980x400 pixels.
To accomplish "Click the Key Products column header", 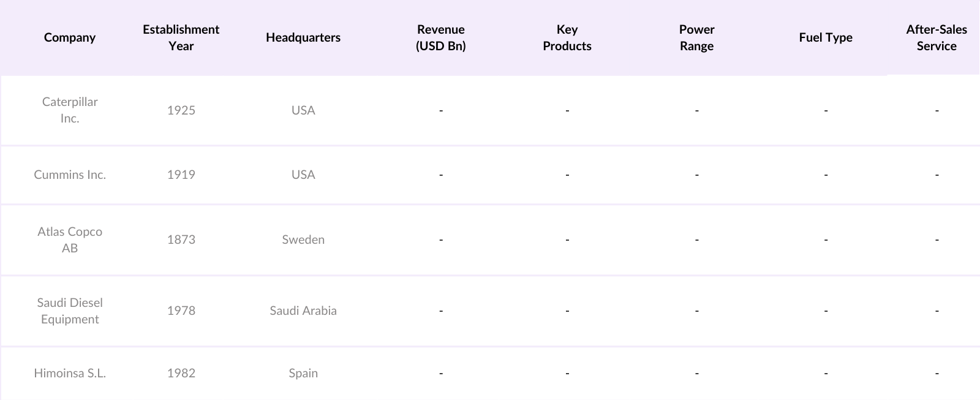I will click(x=567, y=37).
